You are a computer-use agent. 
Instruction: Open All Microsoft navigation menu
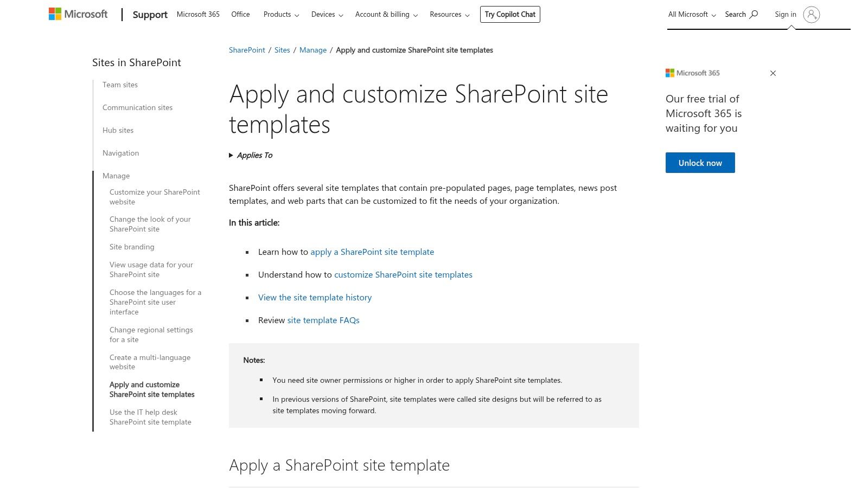[691, 14]
